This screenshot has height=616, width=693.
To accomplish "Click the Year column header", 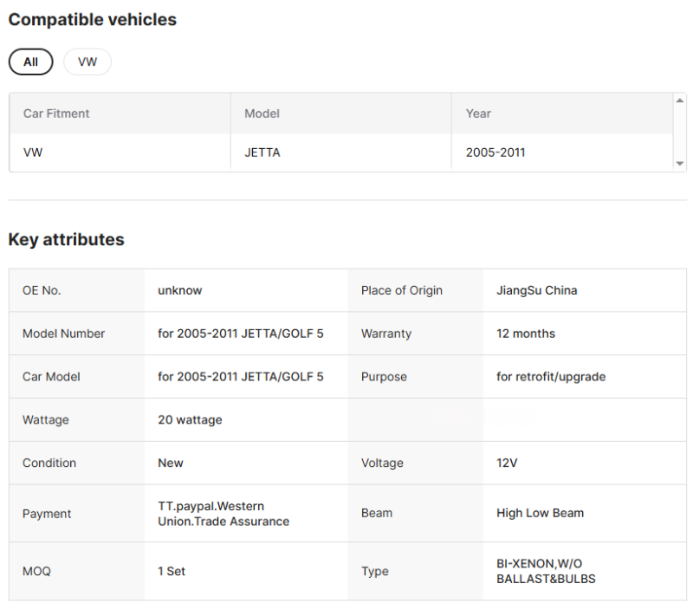I will tap(478, 113).
